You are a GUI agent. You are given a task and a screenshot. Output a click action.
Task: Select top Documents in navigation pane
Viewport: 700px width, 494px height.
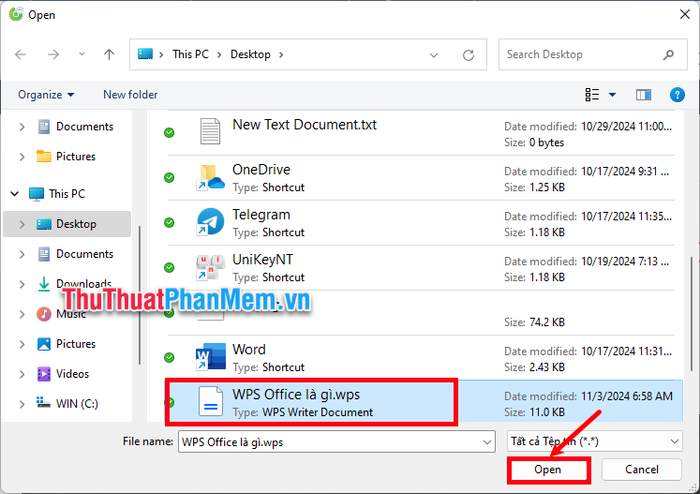coord(84,127)
